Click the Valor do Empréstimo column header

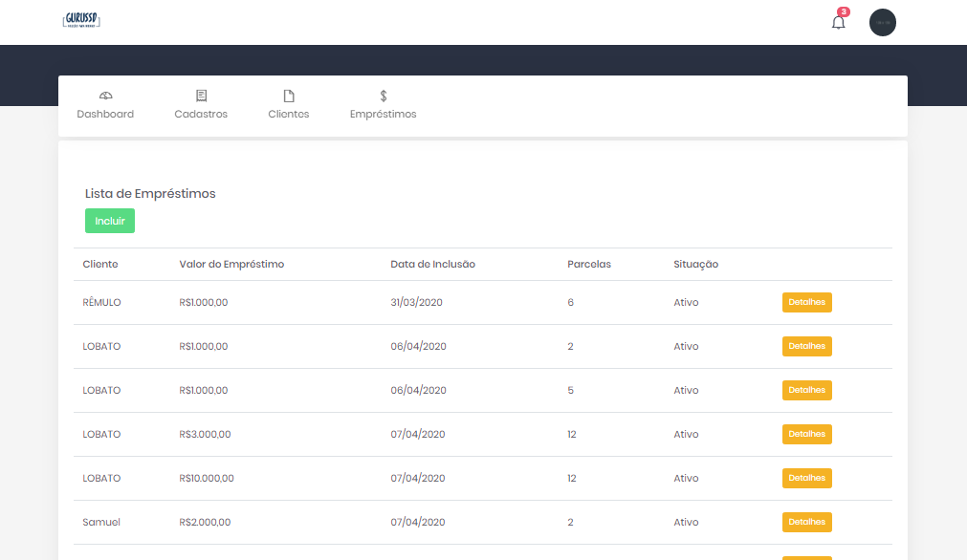231,265
